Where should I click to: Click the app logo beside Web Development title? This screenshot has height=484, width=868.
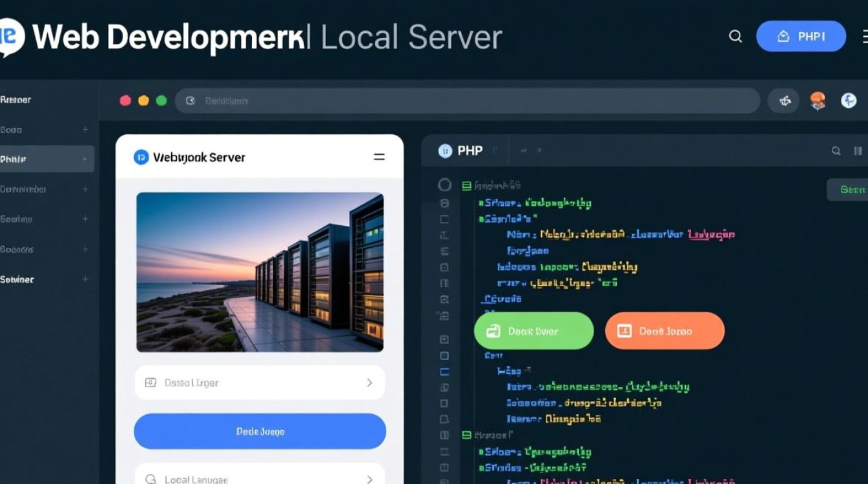coord(12,37)
